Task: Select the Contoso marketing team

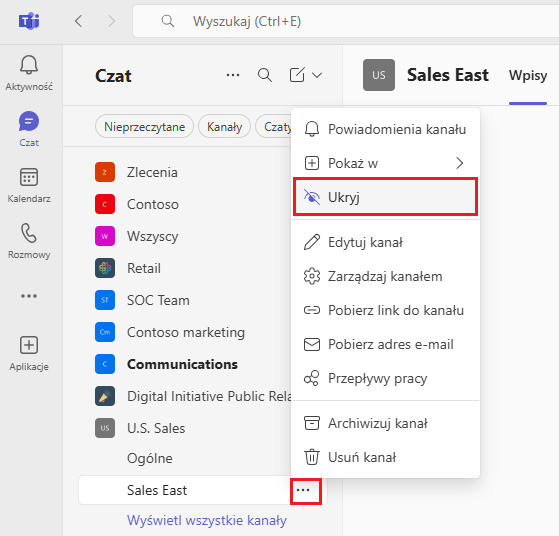Action: tap(186, 332)
